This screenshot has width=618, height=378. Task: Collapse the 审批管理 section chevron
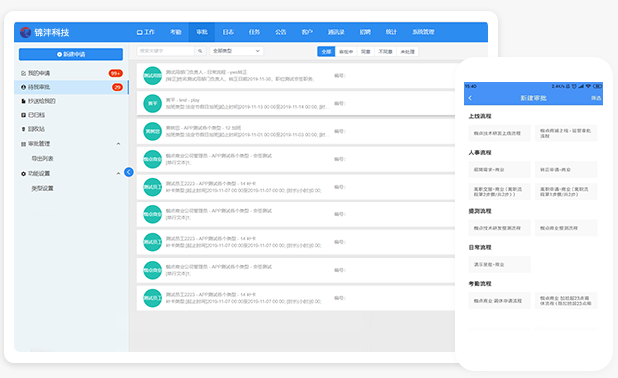(x=118, y=144)
